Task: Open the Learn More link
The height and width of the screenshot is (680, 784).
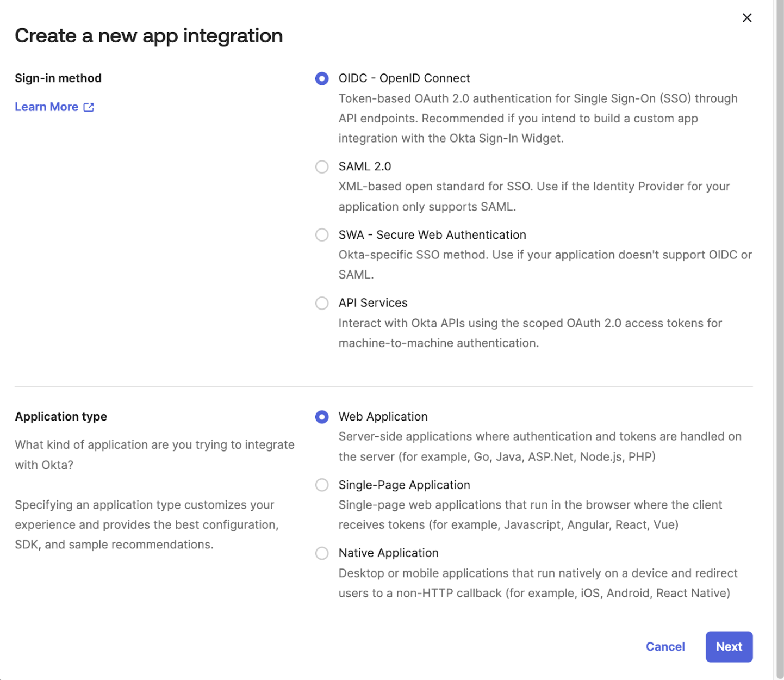Action: (x=47, y=107)
